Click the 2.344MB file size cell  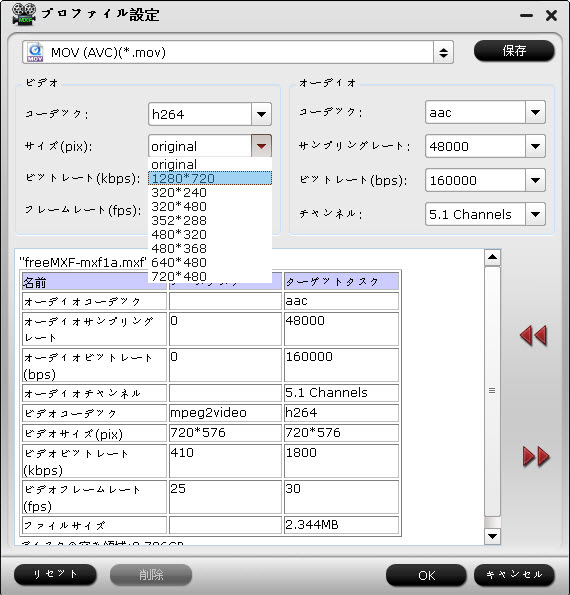tap(341, 525)
